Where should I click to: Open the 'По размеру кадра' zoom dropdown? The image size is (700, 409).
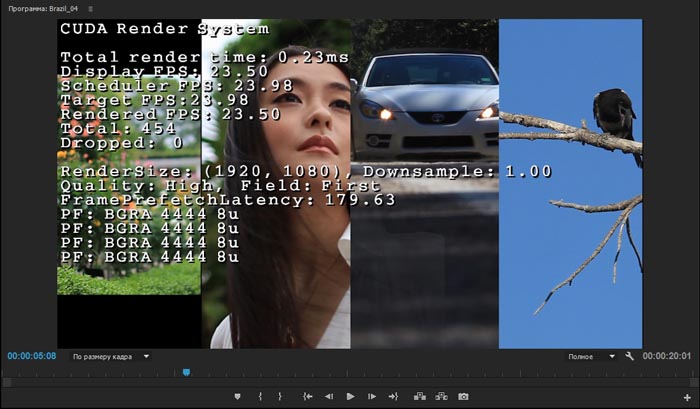[x=111, y=357]
